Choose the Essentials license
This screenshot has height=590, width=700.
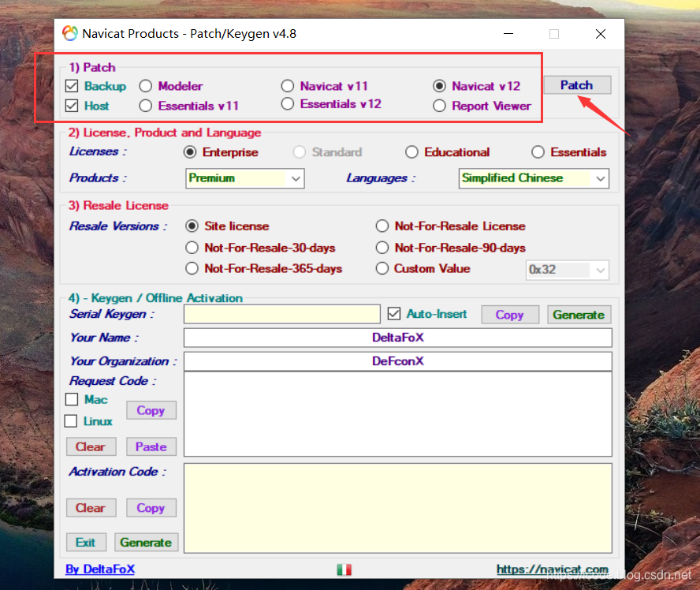(538, 152)
